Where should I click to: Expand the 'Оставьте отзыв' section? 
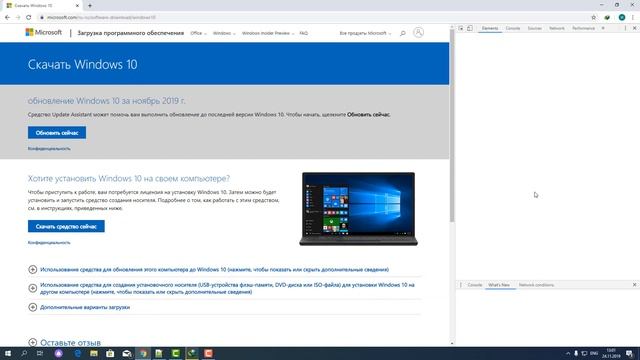(64, 342)
